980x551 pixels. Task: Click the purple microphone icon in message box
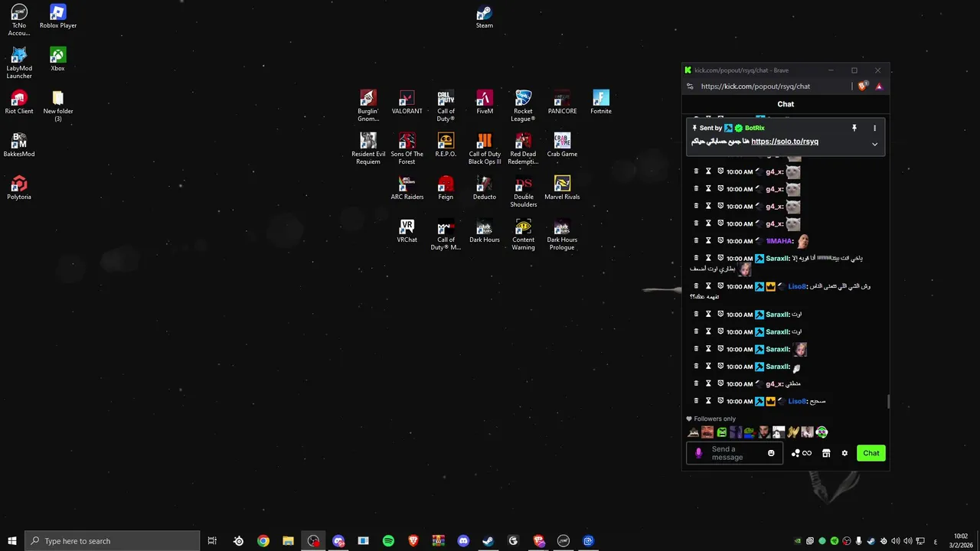[698, 453]
